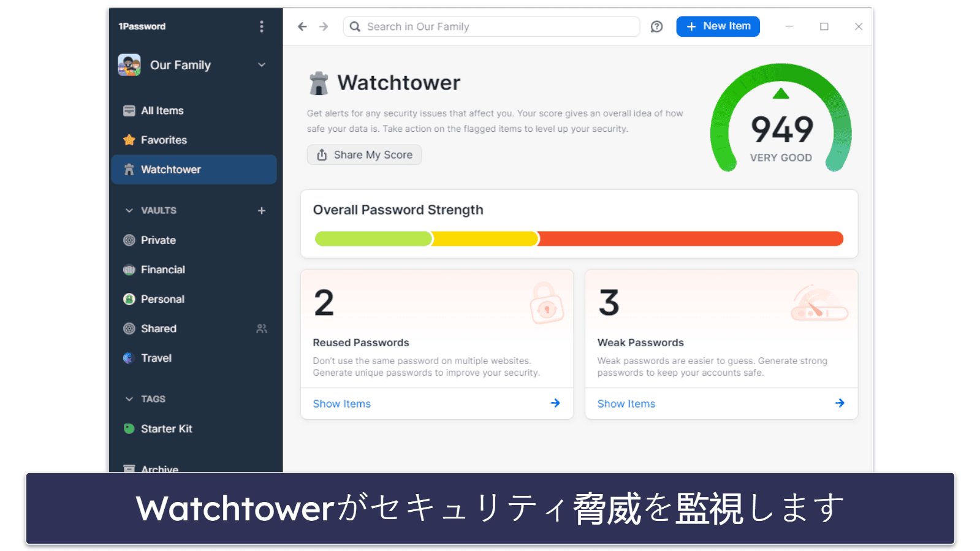Click the Reused Passwords padlock icon
Viewport: 980px width, 551px height.
[x=546, y=303]
